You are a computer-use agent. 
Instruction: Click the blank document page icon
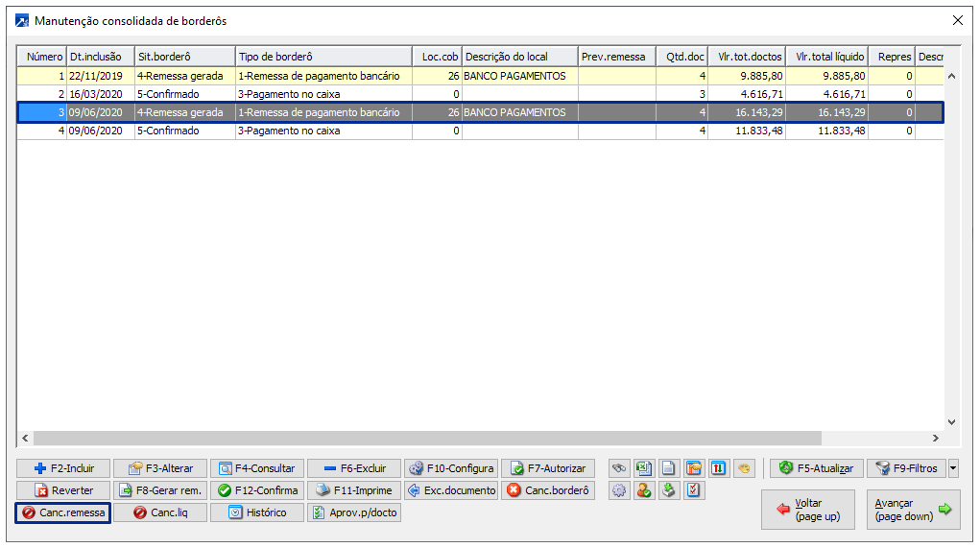point(668,468)
